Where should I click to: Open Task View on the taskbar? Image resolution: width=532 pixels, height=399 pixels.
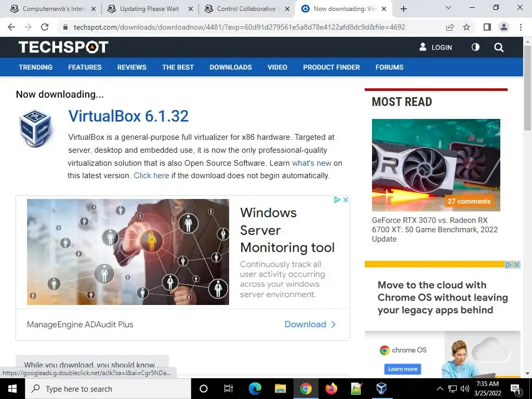[x=229, y=389]
